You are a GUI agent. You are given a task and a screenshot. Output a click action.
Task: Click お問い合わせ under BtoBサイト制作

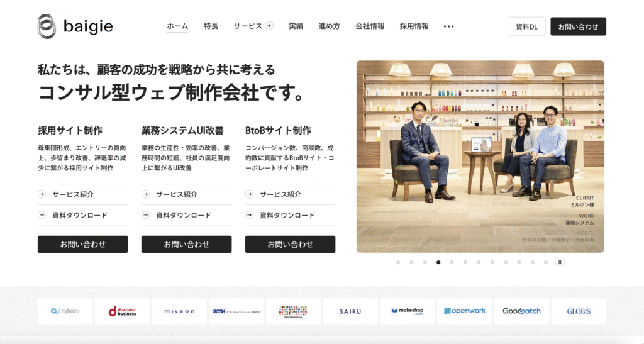point(290,244)
